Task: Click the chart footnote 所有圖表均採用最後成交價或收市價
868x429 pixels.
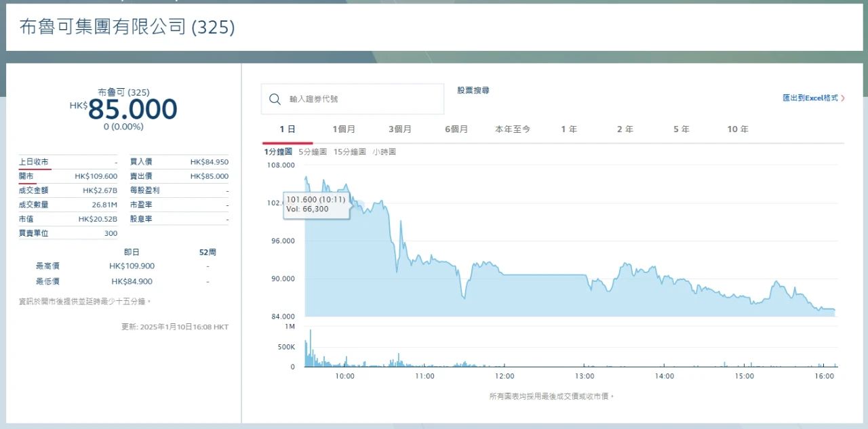Action: [552, 396]
